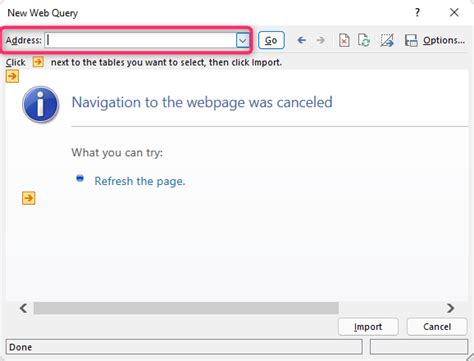Click the Save Query icon
474x361 pixels.
(x=411, y=40)
